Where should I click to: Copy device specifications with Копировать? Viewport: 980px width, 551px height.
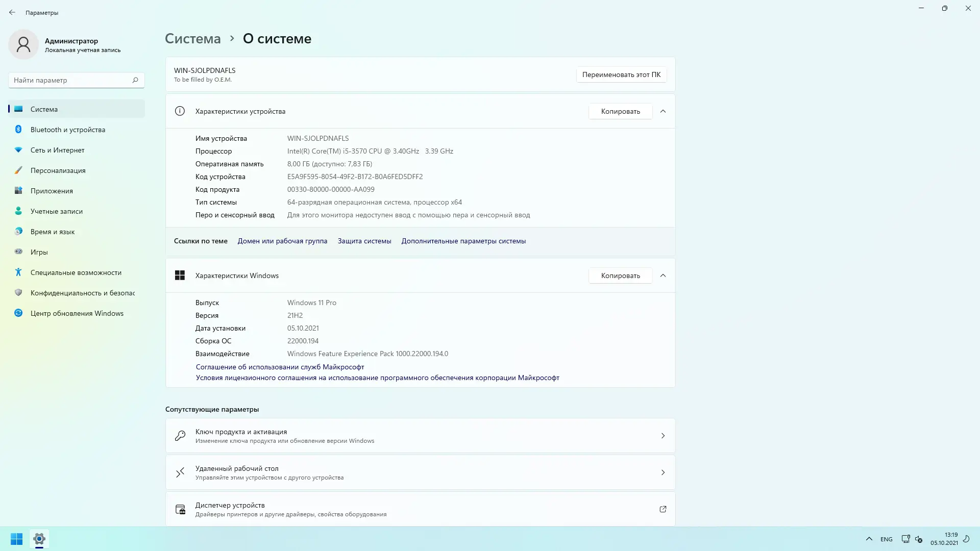[x=620, y=111]
